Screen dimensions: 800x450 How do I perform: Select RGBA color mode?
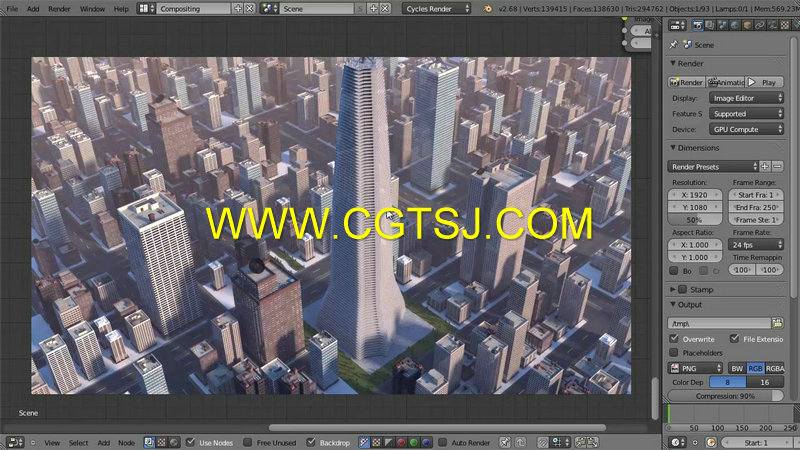[x=774, y=368]
